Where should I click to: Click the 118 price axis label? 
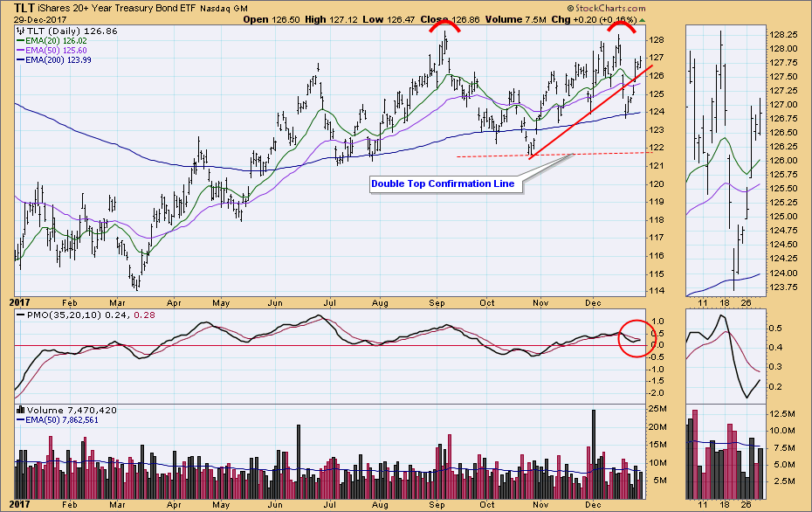(x=657, y=219)
